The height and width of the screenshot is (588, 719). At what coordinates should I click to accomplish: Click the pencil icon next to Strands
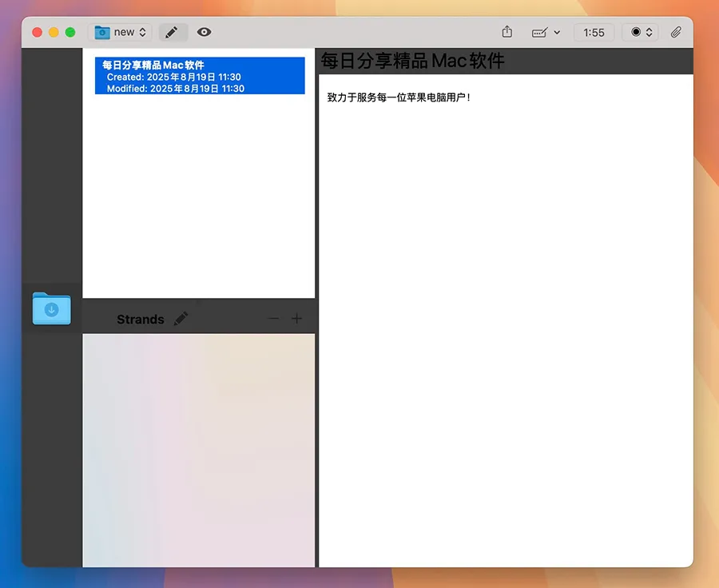click(x=181, y=319)
